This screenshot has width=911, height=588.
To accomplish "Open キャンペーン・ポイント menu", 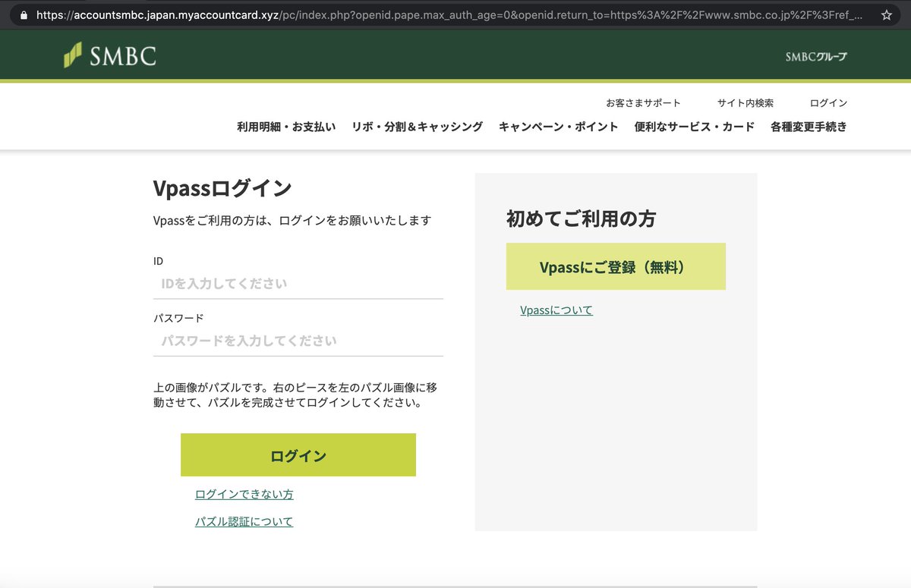I will (559, 127).
